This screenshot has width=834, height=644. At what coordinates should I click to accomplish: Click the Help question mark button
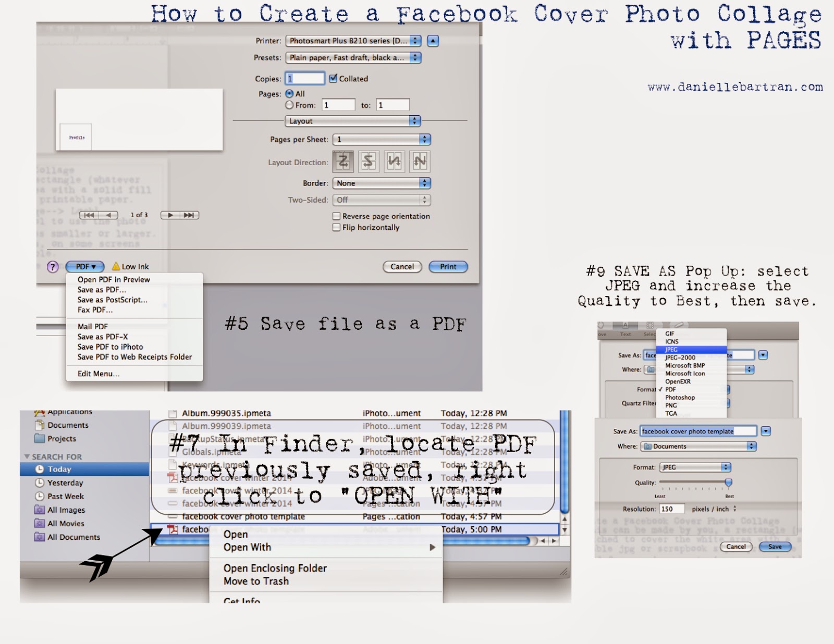point(52,267)
